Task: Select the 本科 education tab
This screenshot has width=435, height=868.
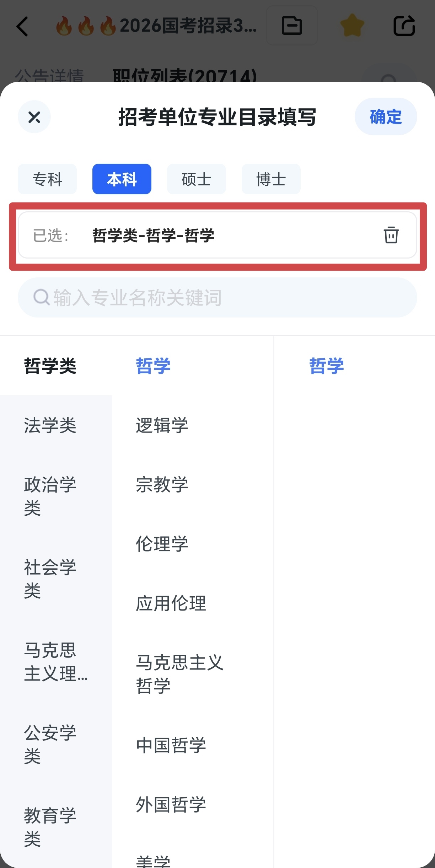Action: 122,179
